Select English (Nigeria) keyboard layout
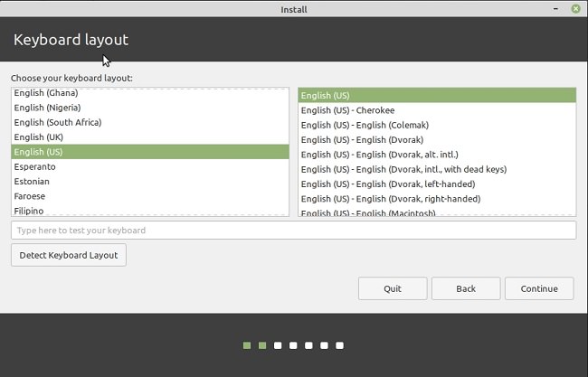This screenshot has height=377, width=588. pos(150,108)
